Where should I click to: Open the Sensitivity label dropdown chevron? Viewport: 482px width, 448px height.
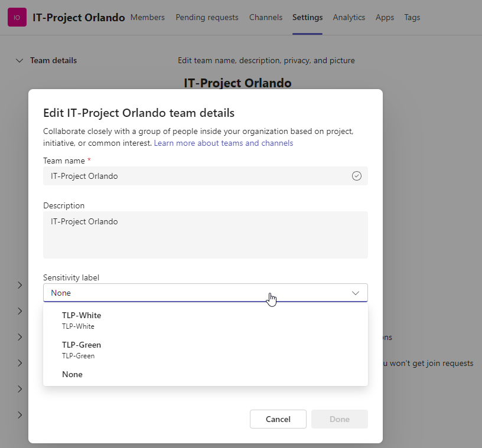click(356, 292)
